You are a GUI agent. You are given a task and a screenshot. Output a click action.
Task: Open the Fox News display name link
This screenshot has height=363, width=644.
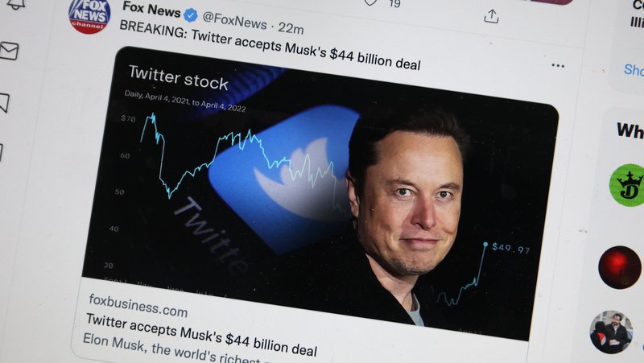click(x=151, y=9)
